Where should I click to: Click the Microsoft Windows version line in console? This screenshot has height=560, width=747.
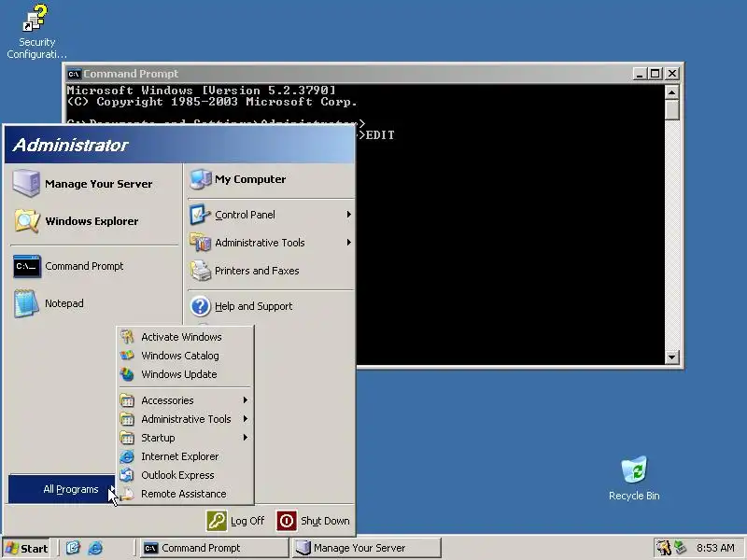coord(202,90)
